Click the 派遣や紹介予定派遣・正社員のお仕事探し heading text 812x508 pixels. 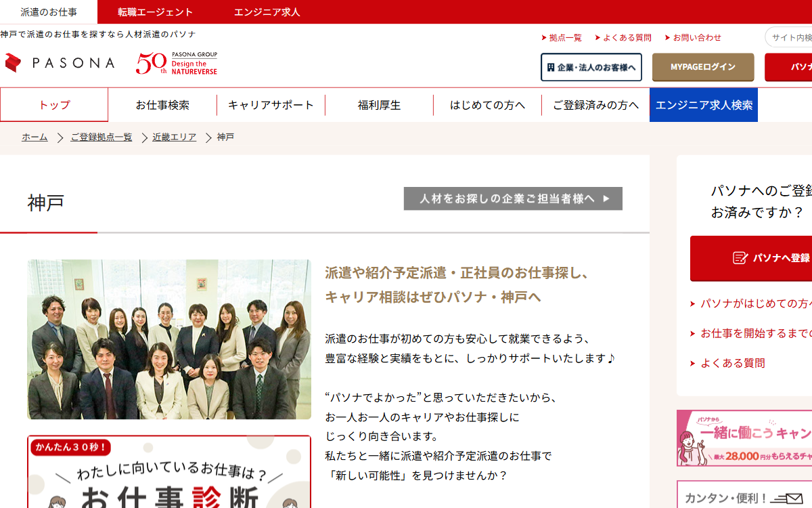457,273
